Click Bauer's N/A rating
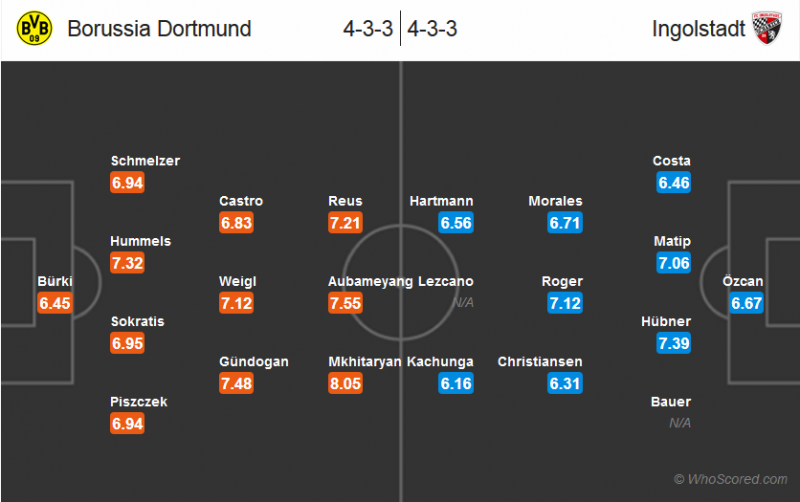Viewport: 800px width, 502px height. click(x=678, y=423)
